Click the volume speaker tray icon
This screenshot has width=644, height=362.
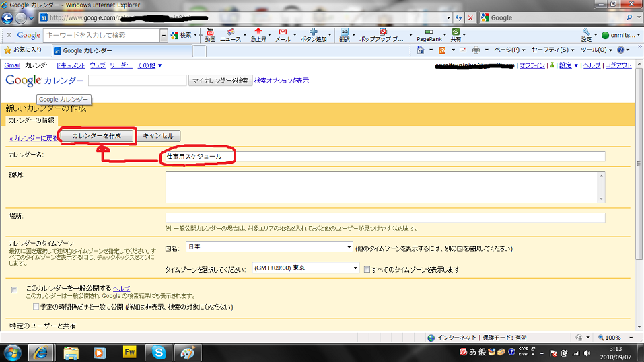pyautogui.click(x=587, y=353)
